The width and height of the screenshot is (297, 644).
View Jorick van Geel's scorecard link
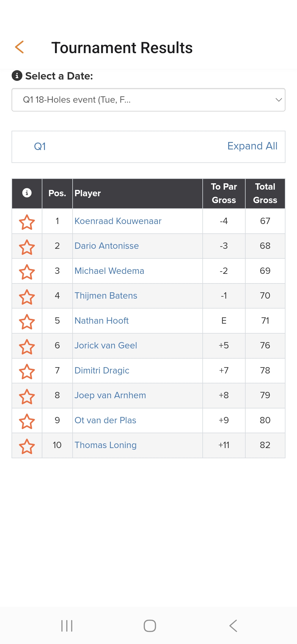pyautogui.click(x=106, y=345)
